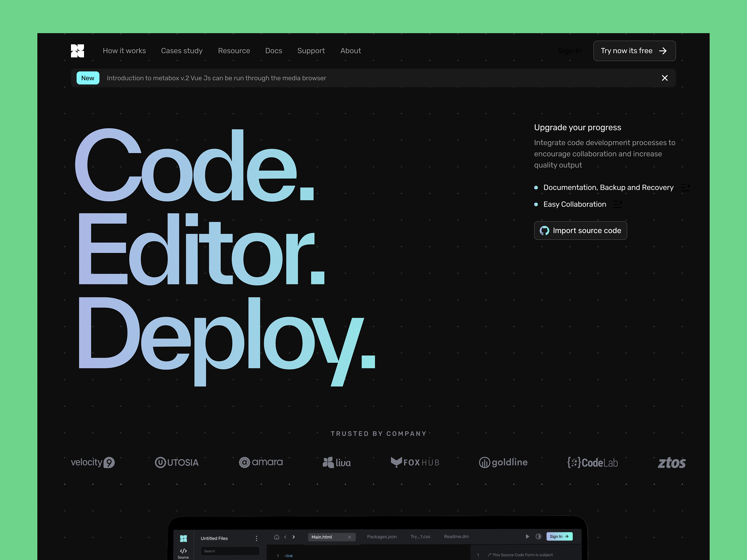Click the forward navigation chevron in the editor
The height and width of the screenshot is (560, 747).
click(294, 537)
